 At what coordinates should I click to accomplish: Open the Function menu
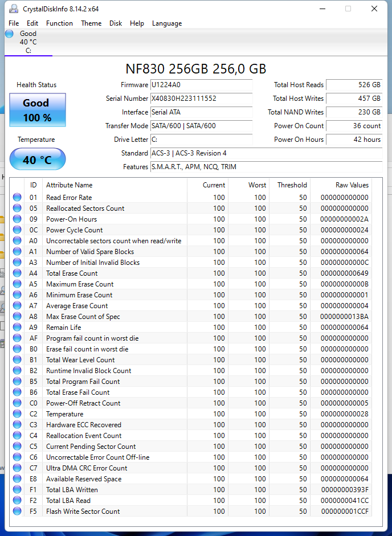point(59,23)
